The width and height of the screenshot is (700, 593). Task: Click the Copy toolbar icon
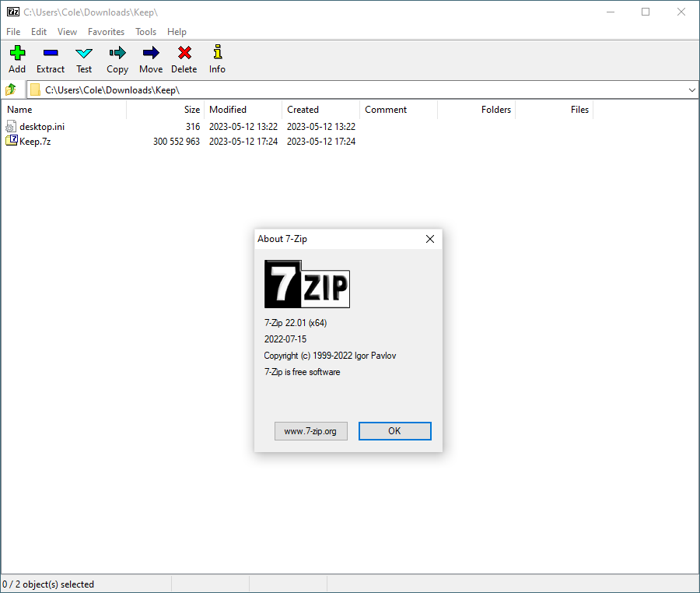[x=117, y=53]
